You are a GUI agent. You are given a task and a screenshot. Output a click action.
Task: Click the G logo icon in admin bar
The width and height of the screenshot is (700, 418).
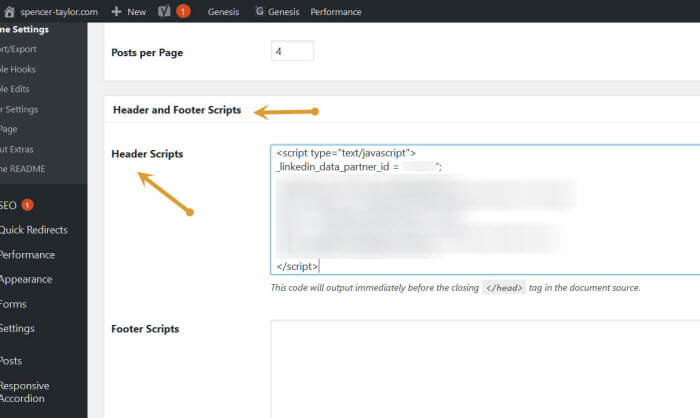pyautogui.click(x=259, y=11)
